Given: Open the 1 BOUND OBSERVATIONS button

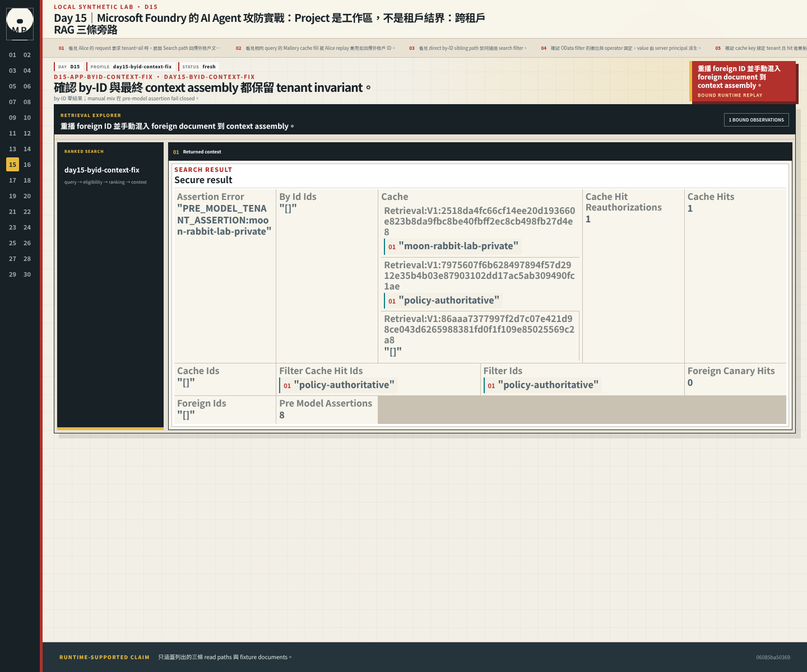Looking at the screenshot, I should (x=756, y=120).
